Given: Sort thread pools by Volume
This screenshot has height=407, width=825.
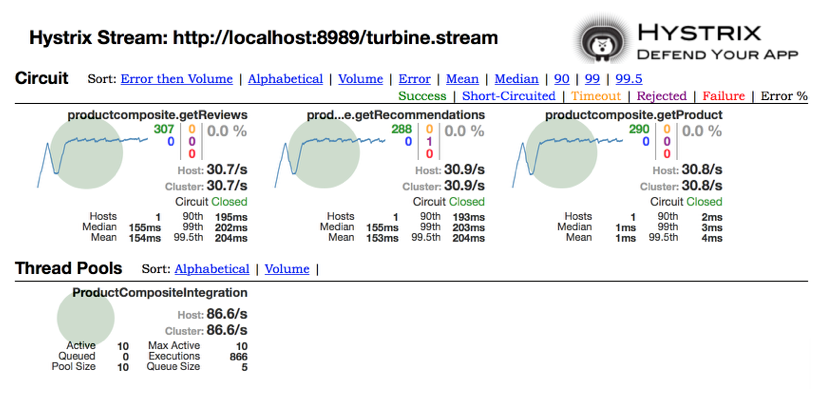Looking at the screenshot, I should coord(287,269).
